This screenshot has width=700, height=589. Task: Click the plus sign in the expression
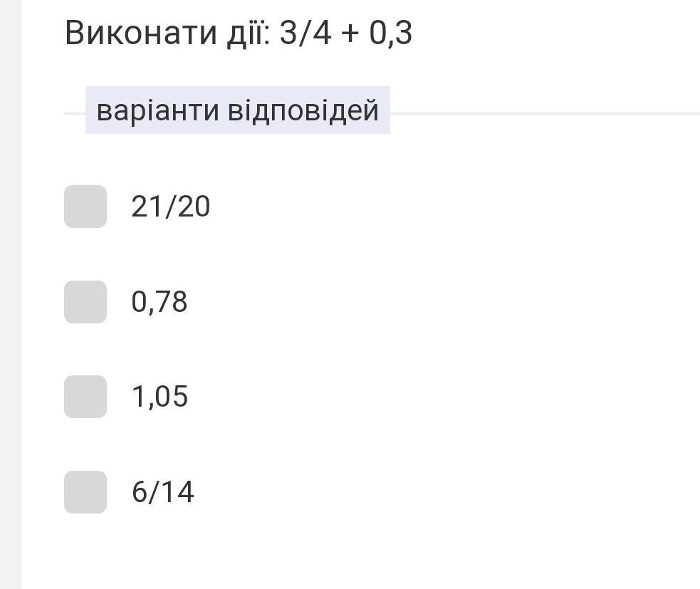click(350, 33)
